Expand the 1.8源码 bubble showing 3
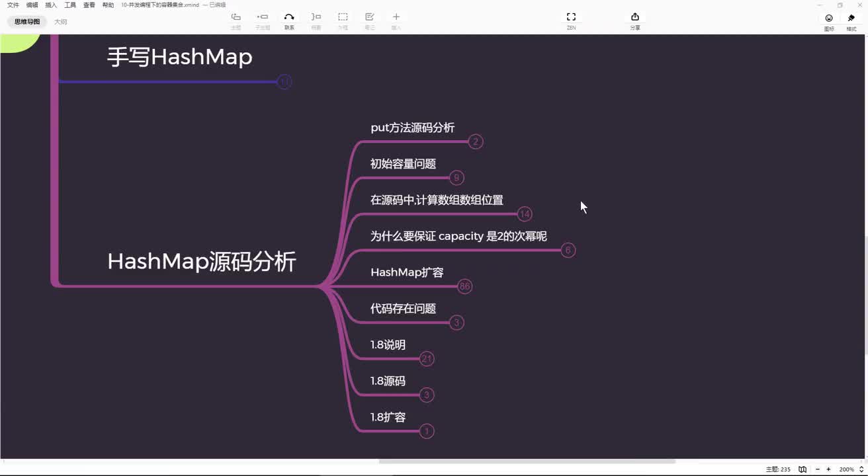The image size is (868, 476). 427,395
